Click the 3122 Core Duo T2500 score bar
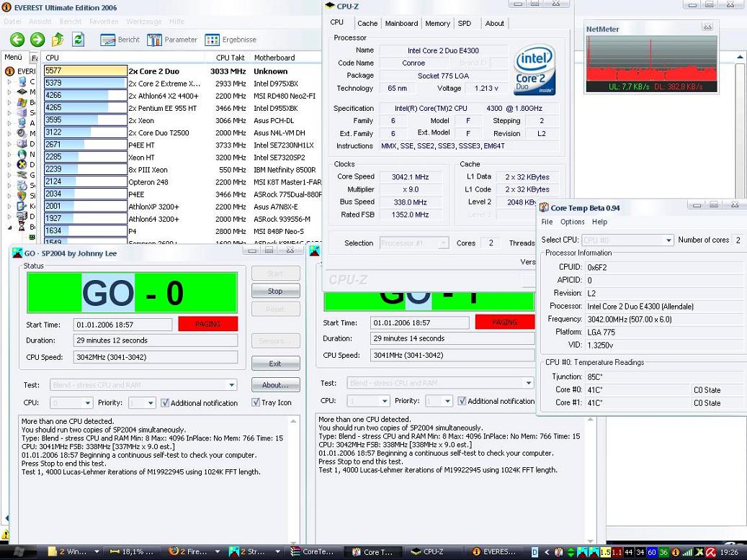747x560 pixels. click(x=85, y=132)
